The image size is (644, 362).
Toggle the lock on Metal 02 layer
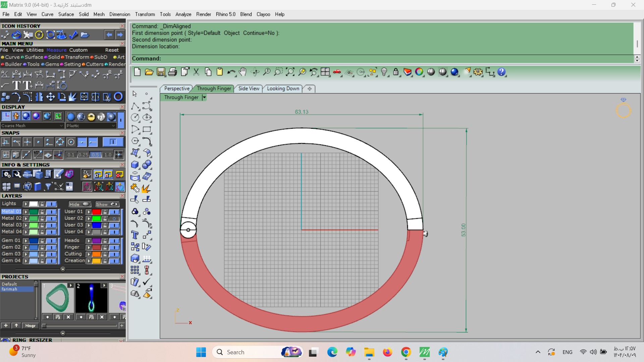42,219
